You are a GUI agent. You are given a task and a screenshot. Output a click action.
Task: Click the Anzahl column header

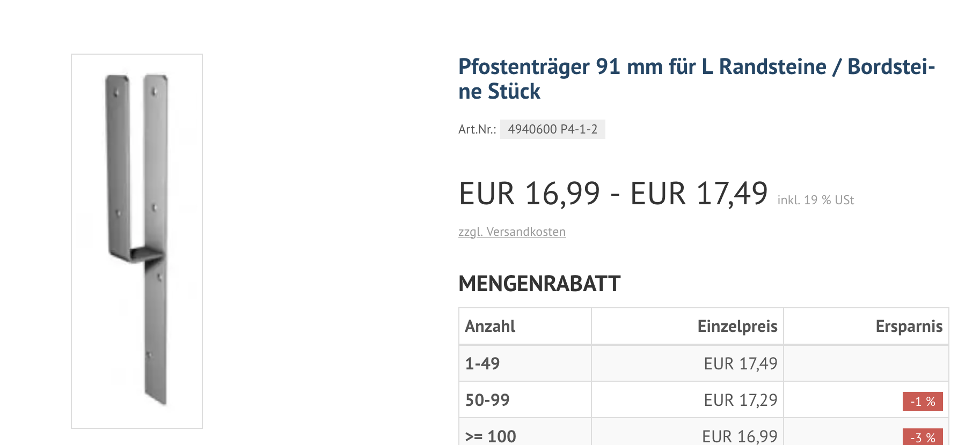pos(490,326)
